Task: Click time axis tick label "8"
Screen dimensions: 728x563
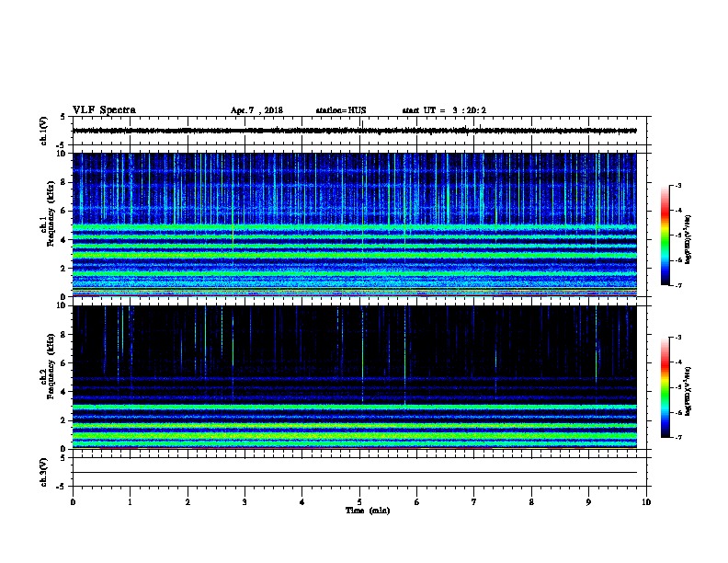Action: pos(531,502)
